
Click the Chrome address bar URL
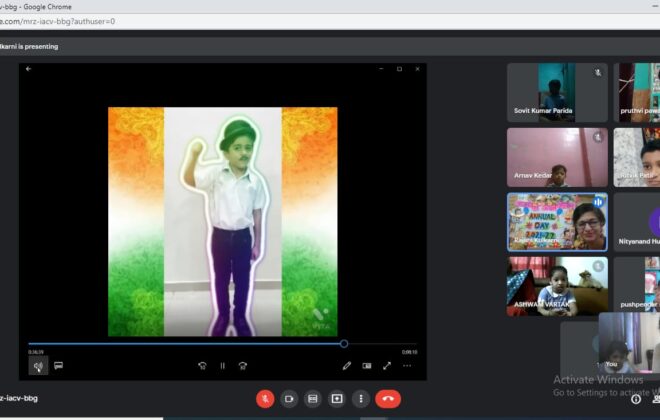pos(57,21)
